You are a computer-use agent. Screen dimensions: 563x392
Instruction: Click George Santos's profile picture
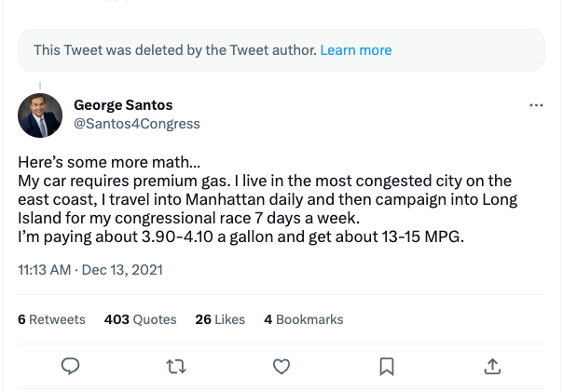click(x=40, y=115)
